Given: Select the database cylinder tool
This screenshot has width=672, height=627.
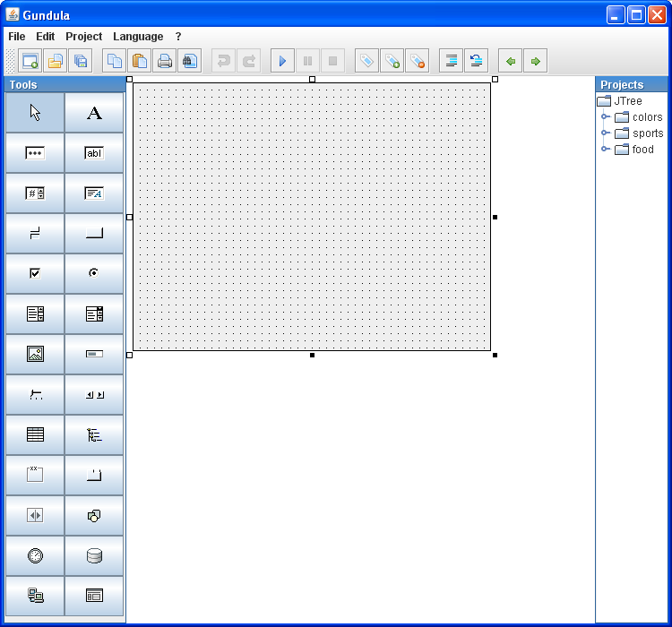Looking at the screenshot, I should [x=94, y=555].
